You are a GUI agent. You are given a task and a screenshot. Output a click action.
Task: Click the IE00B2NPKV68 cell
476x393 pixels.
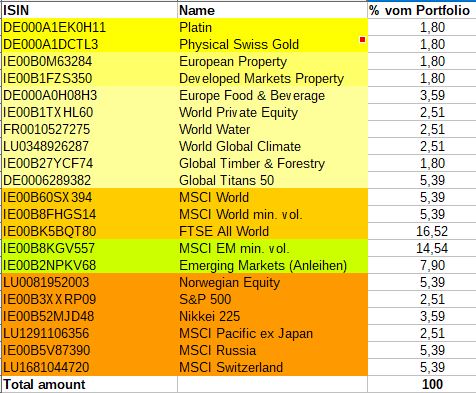coord(89,265)
